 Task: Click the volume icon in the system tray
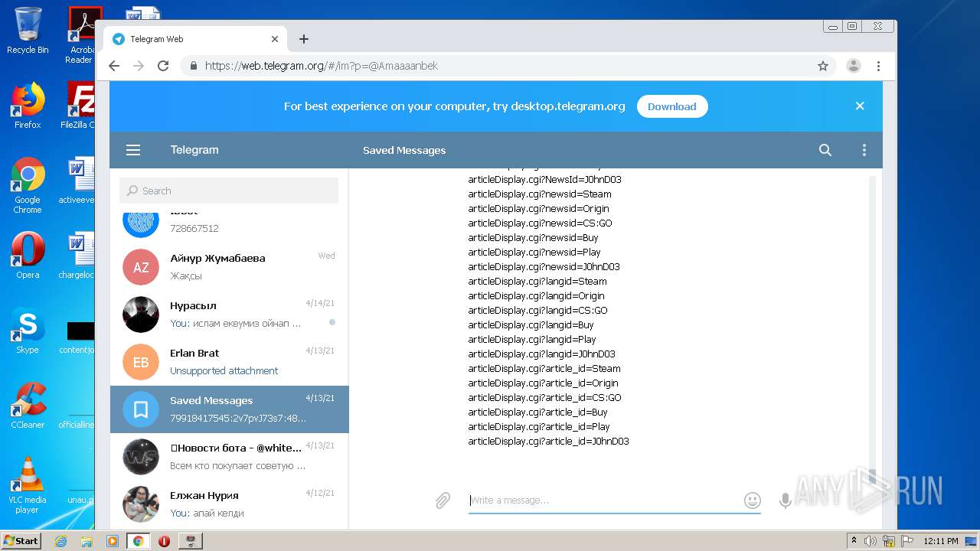click(x=871, y=541)
